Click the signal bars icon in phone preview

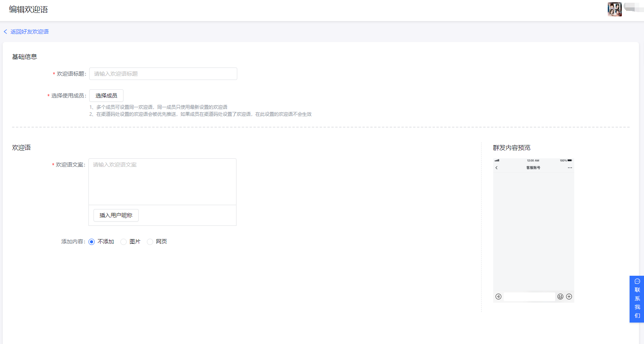point(497,160)
